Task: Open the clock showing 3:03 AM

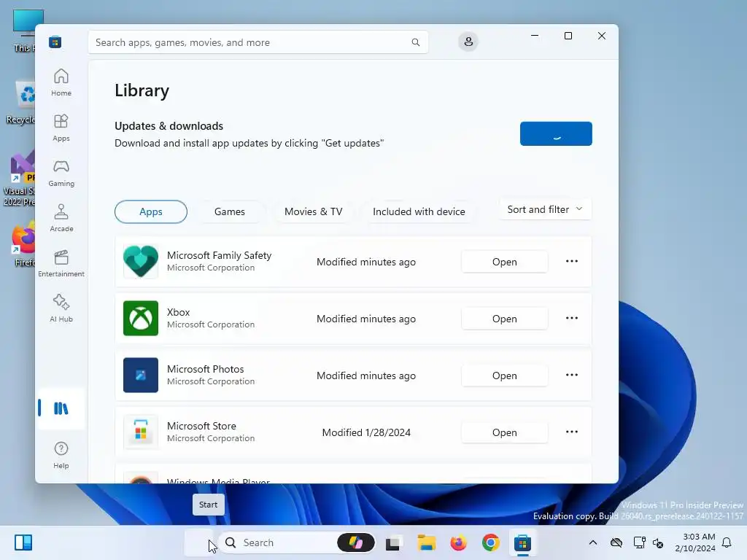Action: tap(695, 542)
